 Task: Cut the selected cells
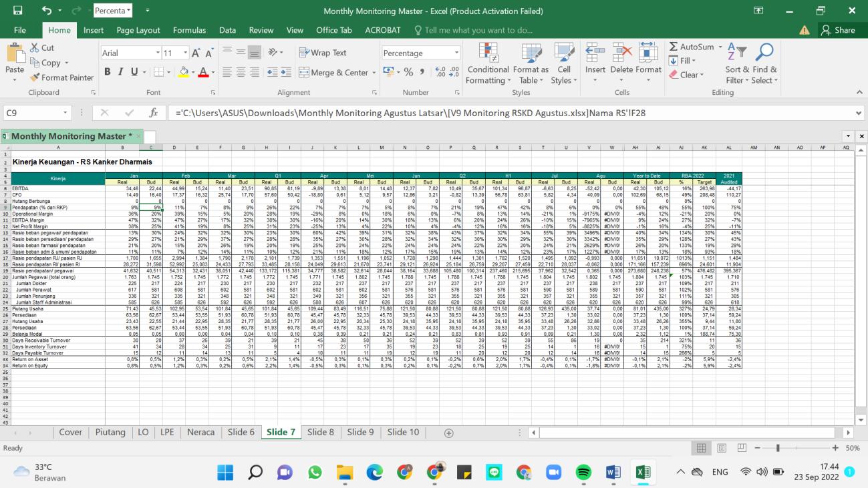click(x=43, y=47)
